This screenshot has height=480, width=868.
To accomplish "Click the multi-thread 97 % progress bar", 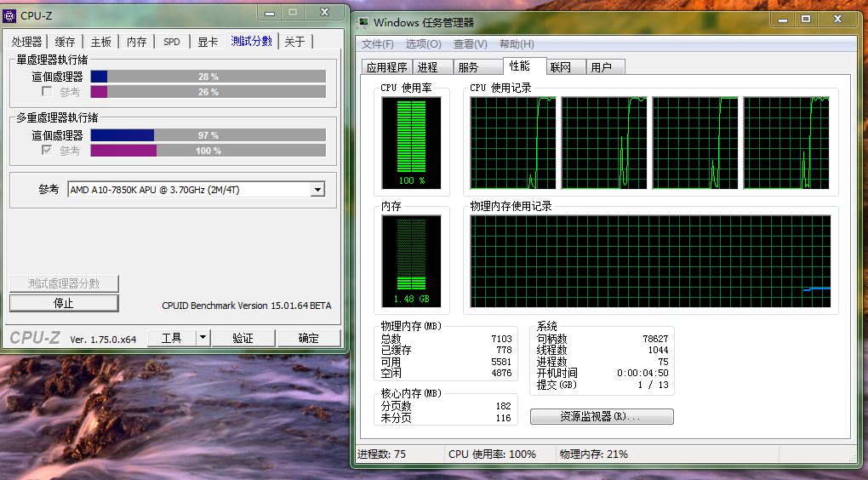I will pos(208,135).
